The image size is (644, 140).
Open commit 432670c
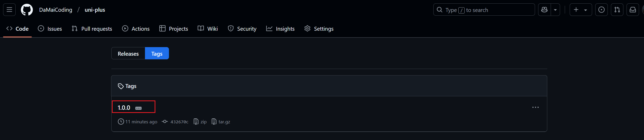pos(179,122)
